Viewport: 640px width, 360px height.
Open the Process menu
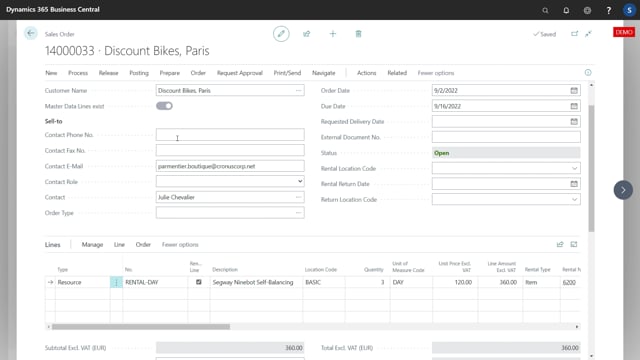[78, 73]
